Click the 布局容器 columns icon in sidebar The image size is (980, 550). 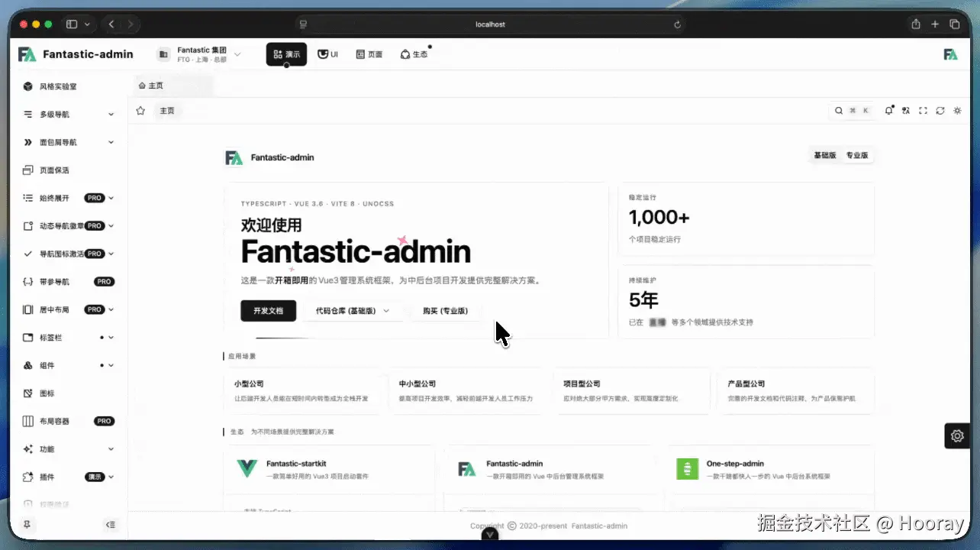[28, 421]
